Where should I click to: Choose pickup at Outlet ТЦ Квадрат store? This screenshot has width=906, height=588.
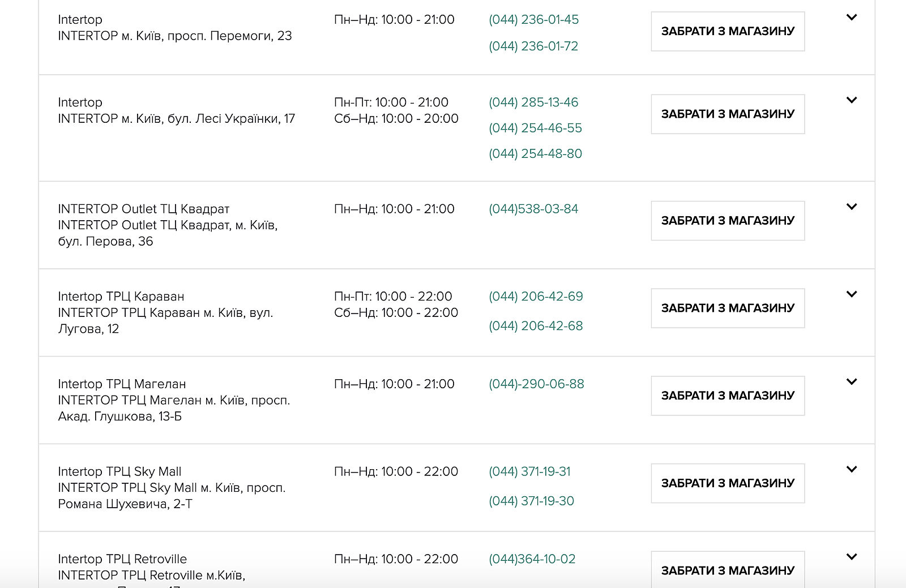[728, 221]
